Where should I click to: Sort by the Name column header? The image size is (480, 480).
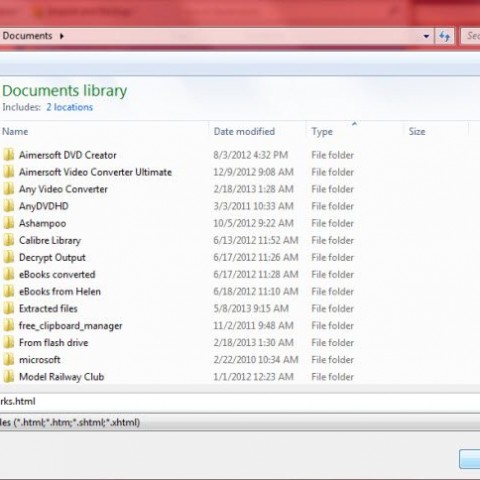(15, 131)
